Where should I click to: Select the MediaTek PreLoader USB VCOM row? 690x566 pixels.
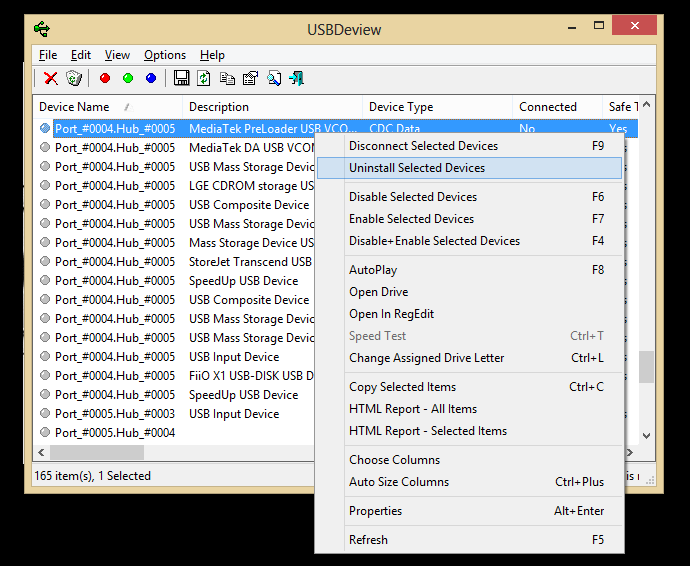(x=335, y=129)
